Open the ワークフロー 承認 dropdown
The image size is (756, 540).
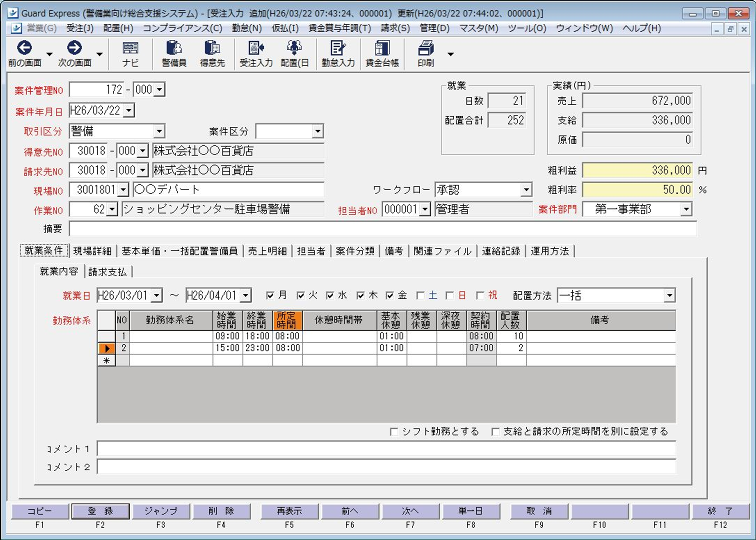[526, 190]
